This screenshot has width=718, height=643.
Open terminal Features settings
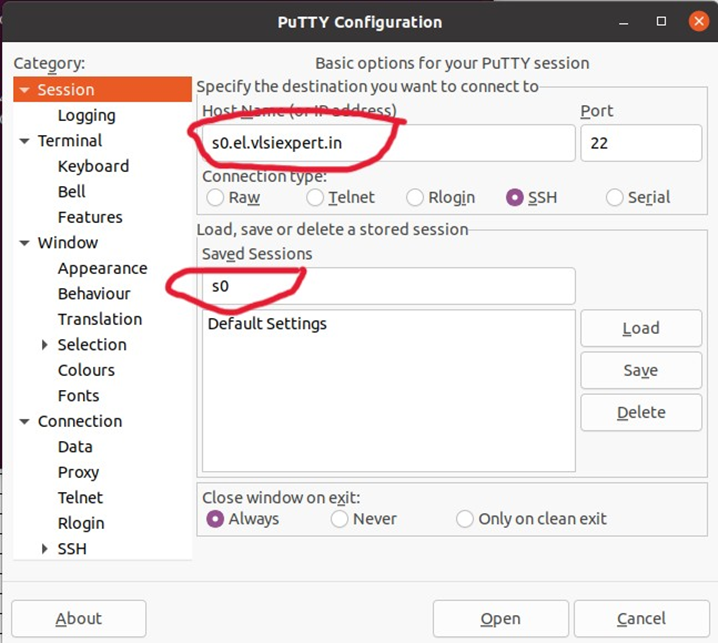coord(90,217)
